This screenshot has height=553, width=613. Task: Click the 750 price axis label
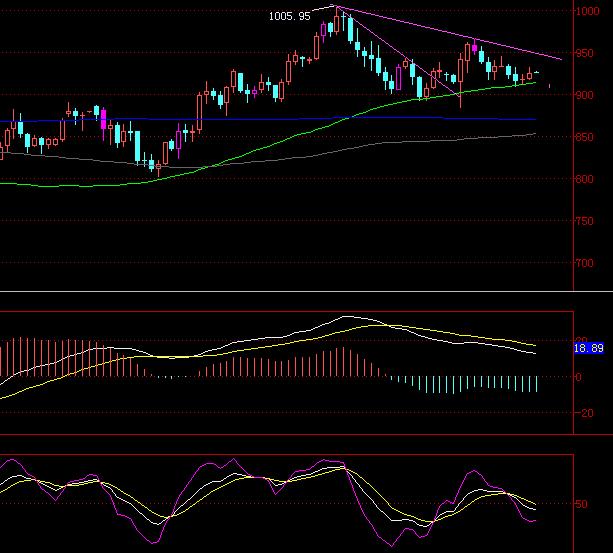click(x=585, y=221)
